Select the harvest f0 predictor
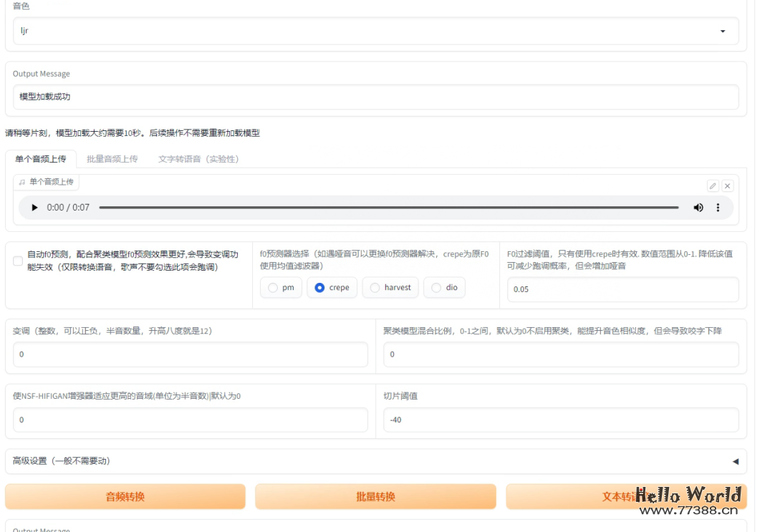The image size is (765, 532). tap(375, 287)
